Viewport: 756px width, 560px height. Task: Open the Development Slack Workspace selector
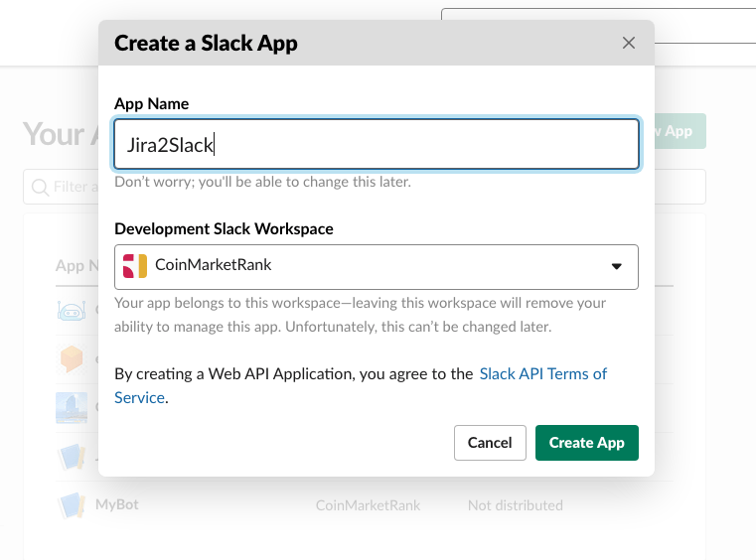(376, 266)
